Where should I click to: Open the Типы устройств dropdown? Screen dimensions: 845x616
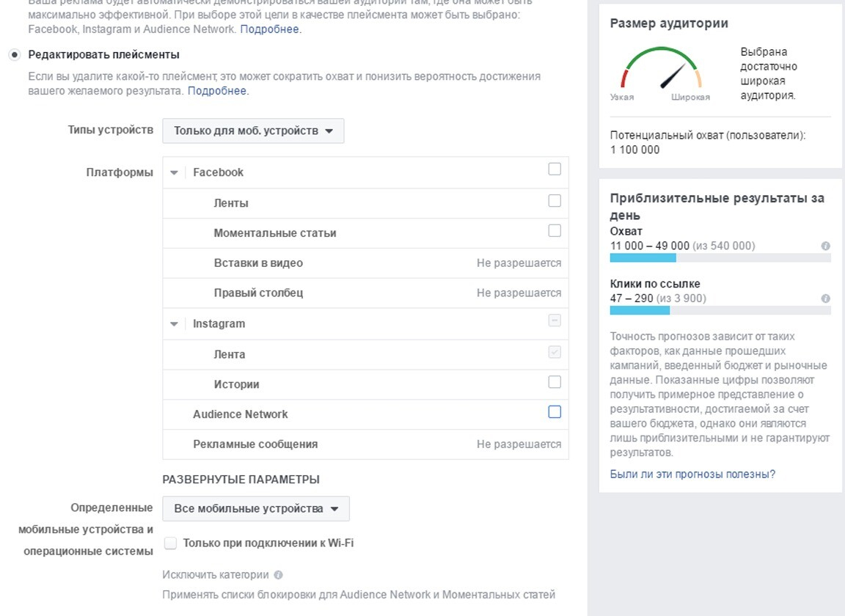(253, 131)
